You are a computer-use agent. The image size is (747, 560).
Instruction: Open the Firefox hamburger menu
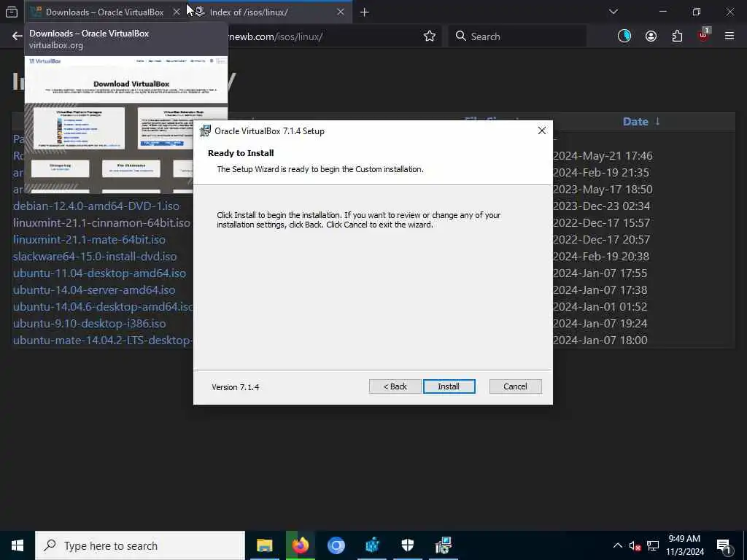click(x=729, y=36)
